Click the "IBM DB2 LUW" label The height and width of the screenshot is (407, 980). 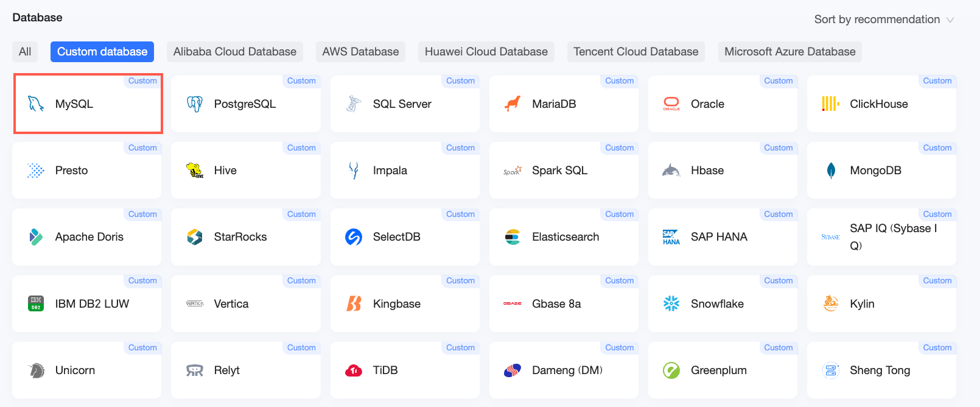93,303
